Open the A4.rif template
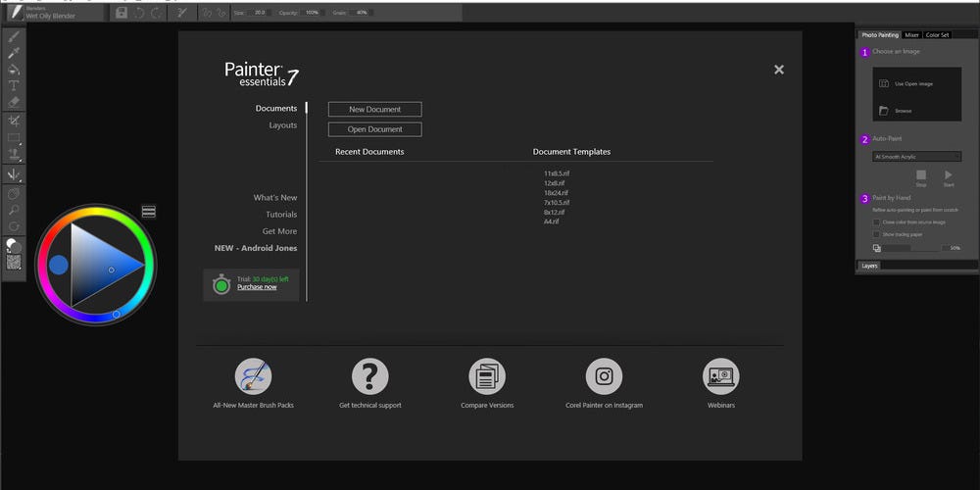The height and width of the screenshot is (490, 980). pyautogui.click(x=551, y=221)
